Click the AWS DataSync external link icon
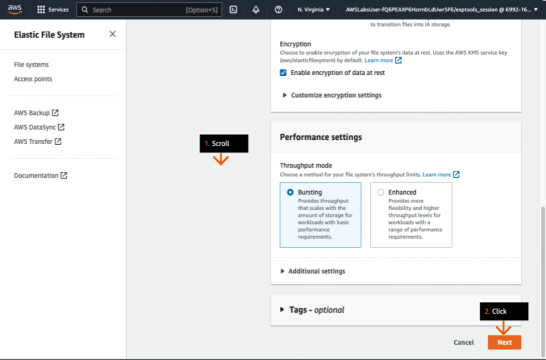Image resolution: width=546 pixels, height=360 pixels. [61, 127]
